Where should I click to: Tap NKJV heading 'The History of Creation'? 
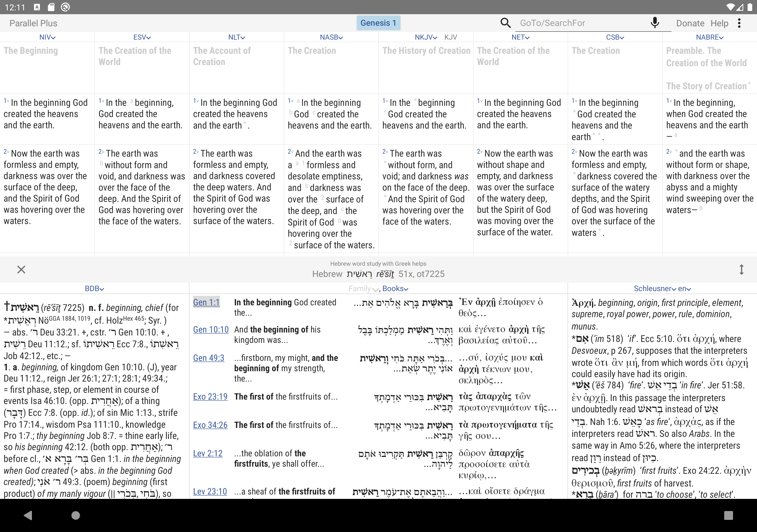(426, 51)
